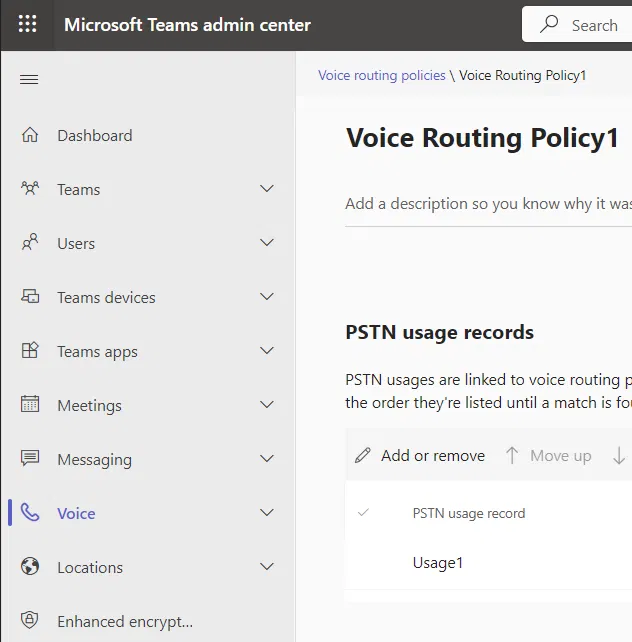Click the Teams devices icon

coord(30,296)
